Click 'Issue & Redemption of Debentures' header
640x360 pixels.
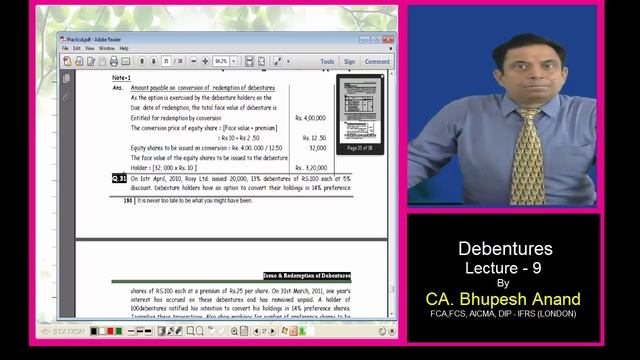[307, 276]
